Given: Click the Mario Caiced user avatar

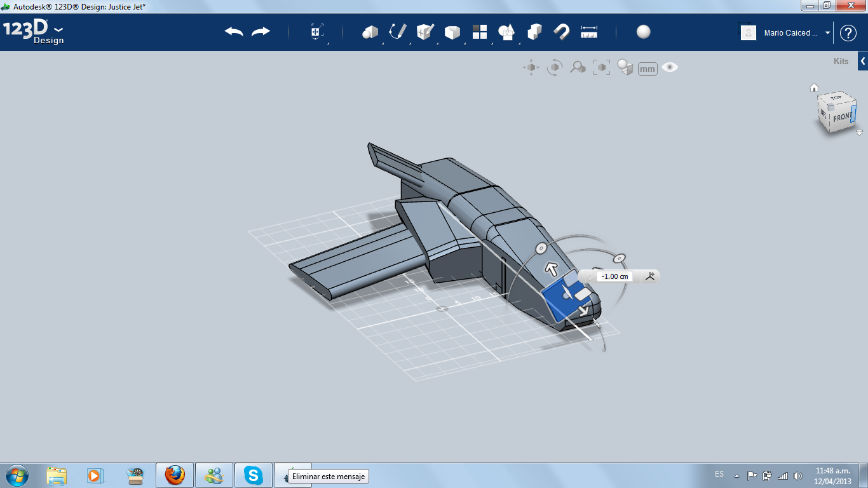Looking at the screenshot, I should pos(749,32).
